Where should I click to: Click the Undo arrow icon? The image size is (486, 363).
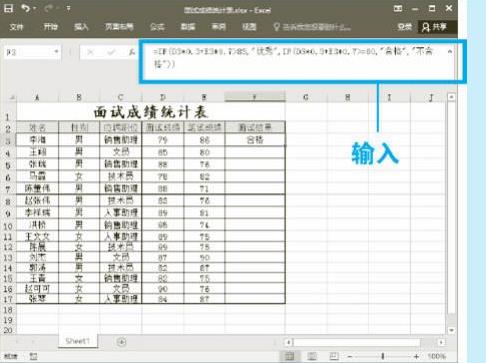(x=25, y=8)
